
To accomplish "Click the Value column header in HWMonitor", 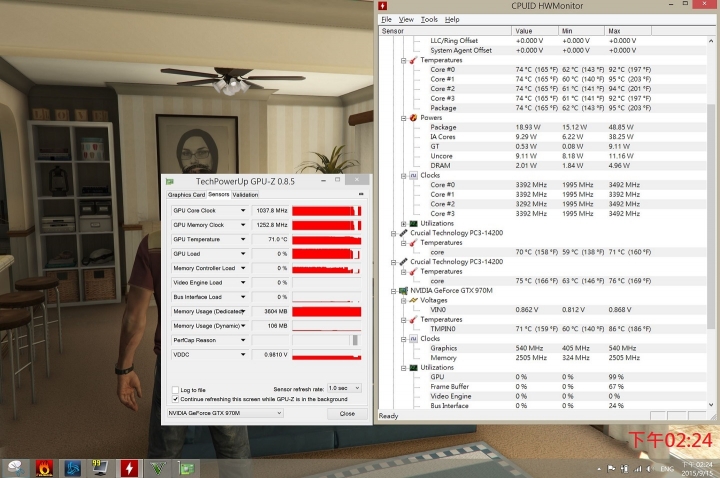I will tap(535, 31).
